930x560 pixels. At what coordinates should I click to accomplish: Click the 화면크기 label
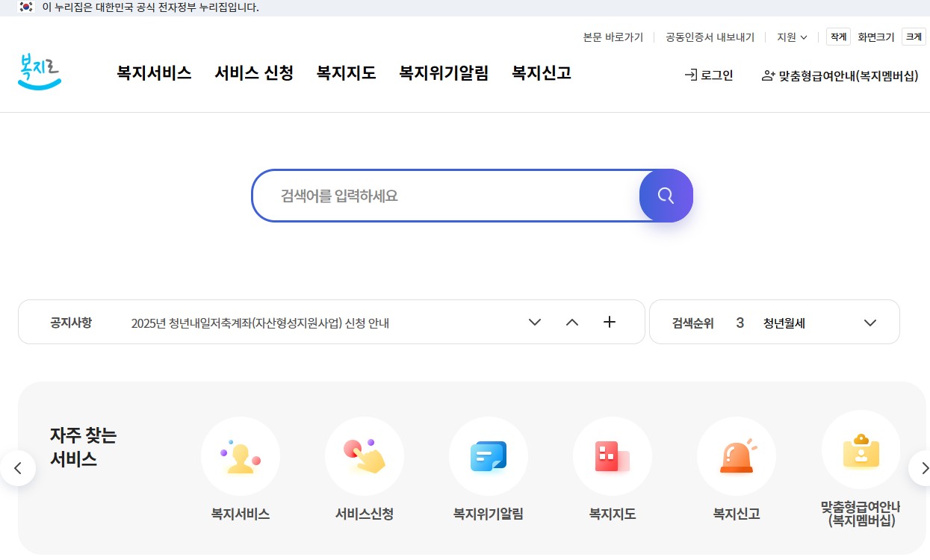pos(876,37)
